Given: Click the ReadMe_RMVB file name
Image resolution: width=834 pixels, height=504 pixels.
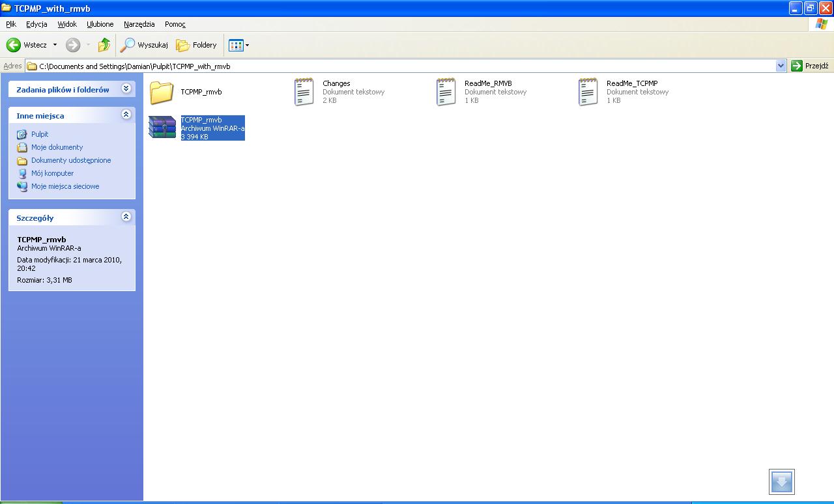Looking at the screenshot, I should (x=488, y=83).
